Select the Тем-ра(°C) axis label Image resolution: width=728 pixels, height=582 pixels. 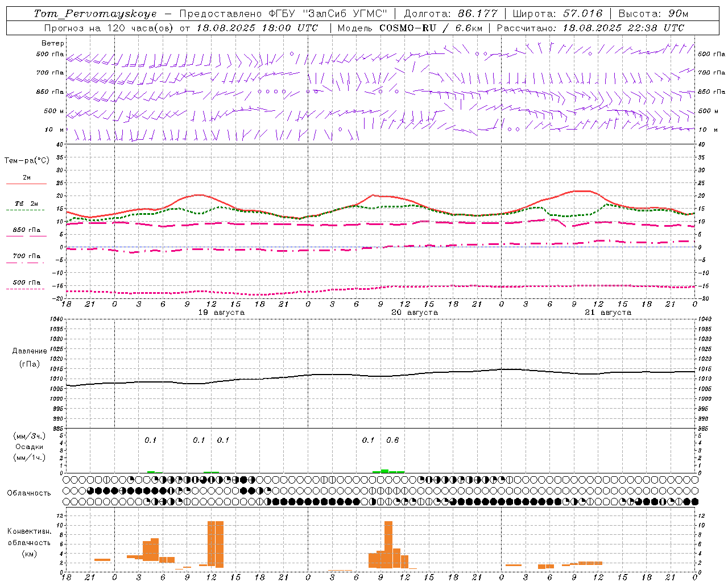pos(27,161)
